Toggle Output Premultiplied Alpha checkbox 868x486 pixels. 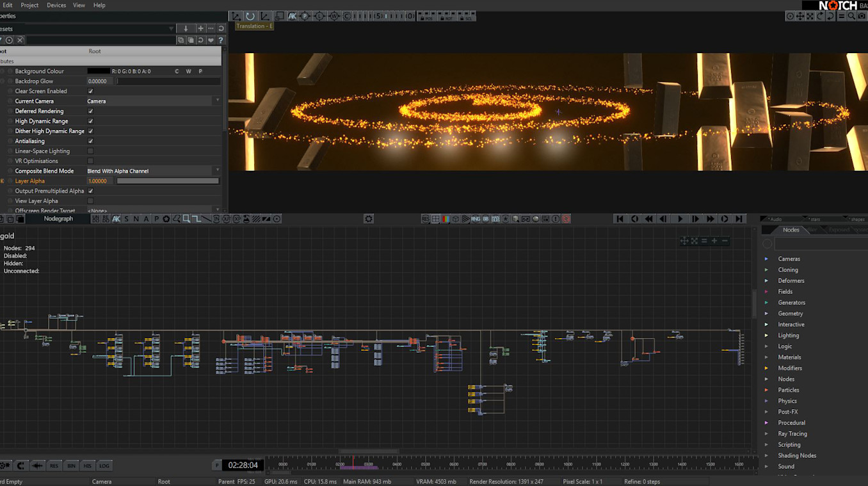pos(90,191)
